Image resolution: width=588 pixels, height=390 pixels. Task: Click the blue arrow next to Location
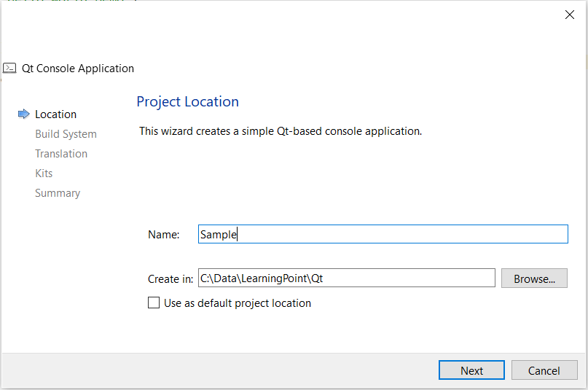(x=24, y=114)
